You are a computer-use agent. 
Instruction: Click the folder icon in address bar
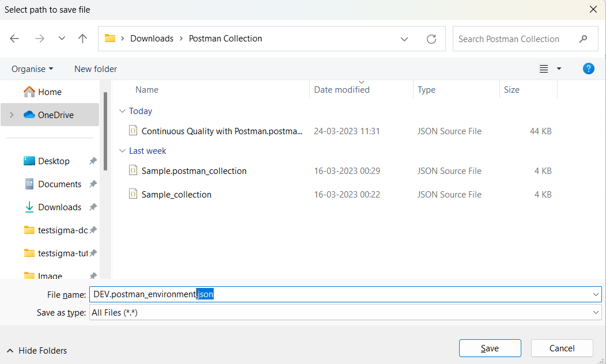[110, 38]
